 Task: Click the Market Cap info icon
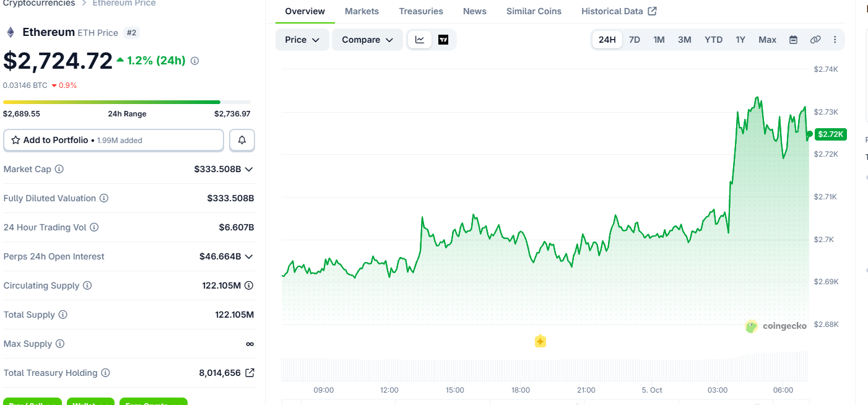pyautogui.click(x=59, y=169)
